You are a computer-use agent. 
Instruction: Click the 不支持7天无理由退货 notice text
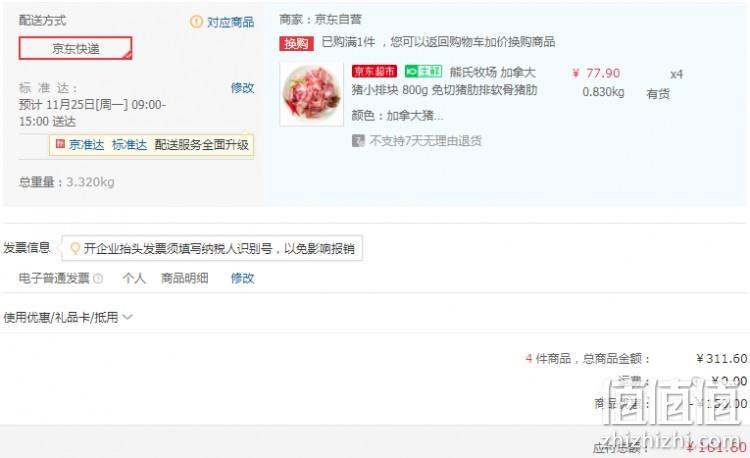click(x=425, y=141)
